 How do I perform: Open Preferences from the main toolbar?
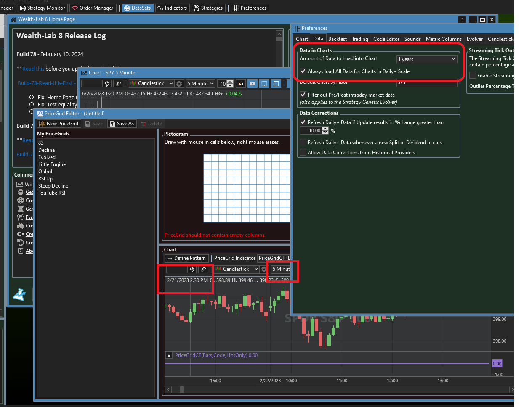[x=250, y=8]
